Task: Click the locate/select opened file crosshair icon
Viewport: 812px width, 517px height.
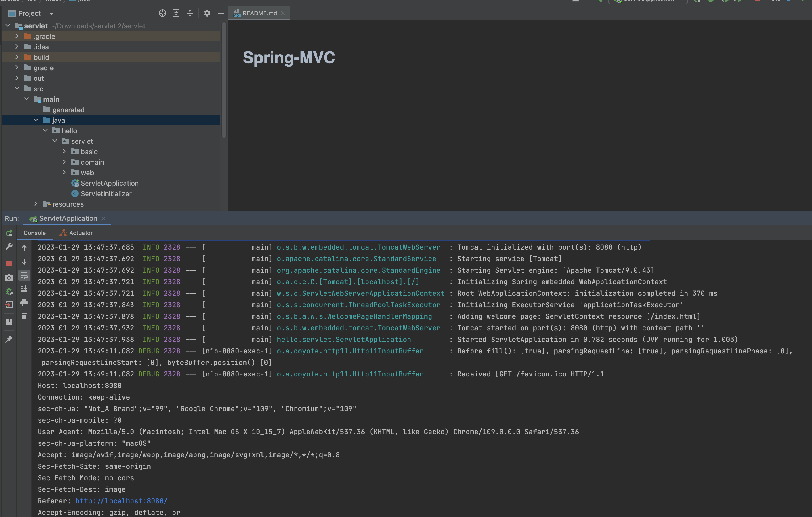Action: point(163,13)
